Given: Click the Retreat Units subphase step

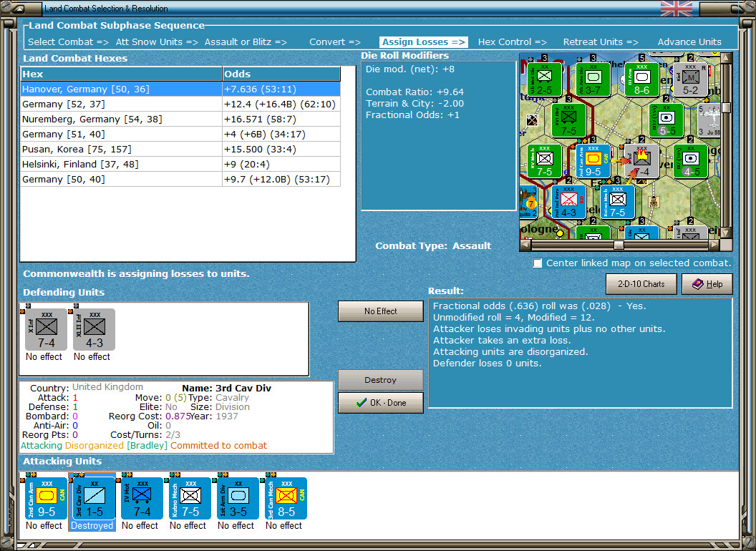Looking at the screenshot, I should pyautogui.click(x=601, y=42).
